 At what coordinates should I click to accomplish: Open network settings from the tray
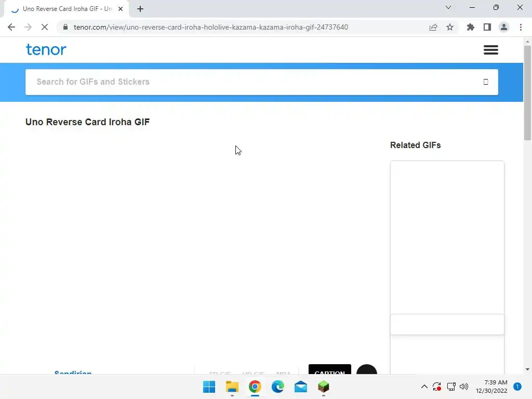point(451,387)
